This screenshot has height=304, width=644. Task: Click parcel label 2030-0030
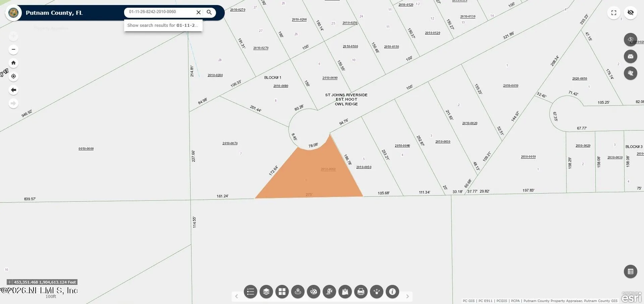(x=615, y=157)
